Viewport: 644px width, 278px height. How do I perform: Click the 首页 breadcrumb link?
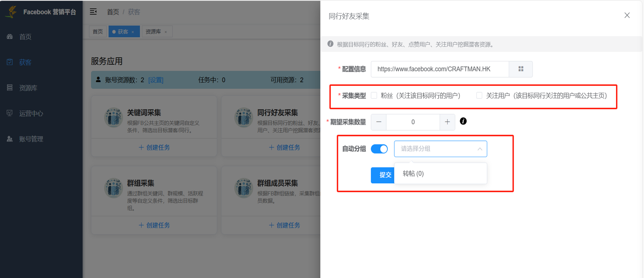[113, 12]
